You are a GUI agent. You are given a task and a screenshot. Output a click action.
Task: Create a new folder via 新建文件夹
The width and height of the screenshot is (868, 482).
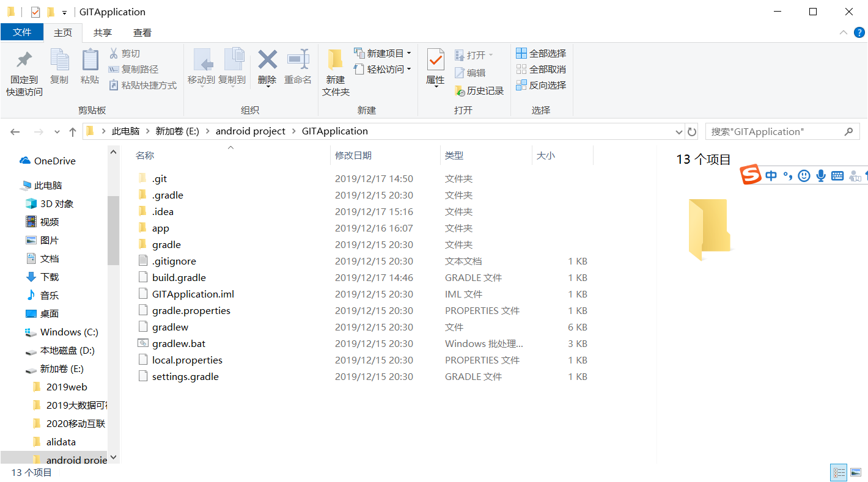336,73
